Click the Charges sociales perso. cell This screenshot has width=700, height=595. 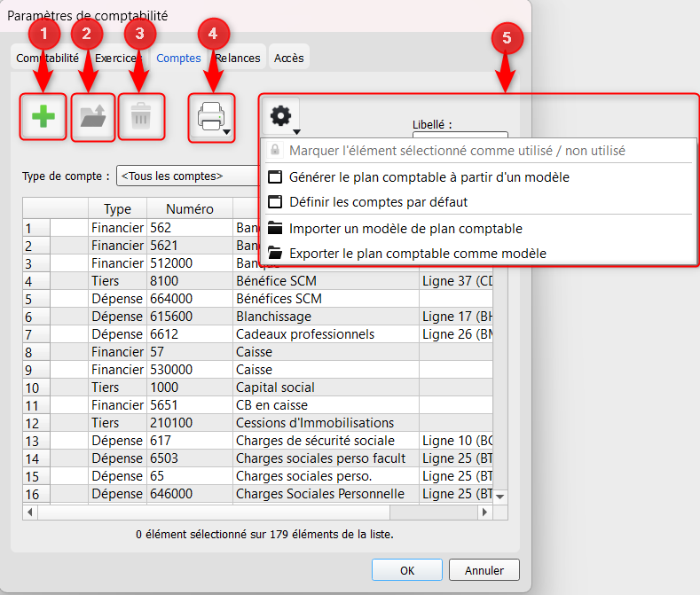click(326, 476)
